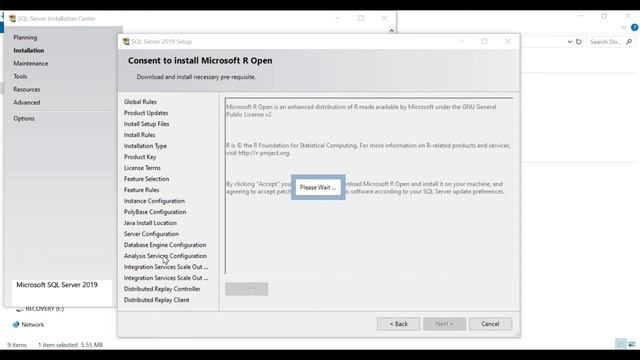Screen dimensions: 640x360
Task: Minimize the SQL Server 2019 Setup window
Action: point(461,41)
